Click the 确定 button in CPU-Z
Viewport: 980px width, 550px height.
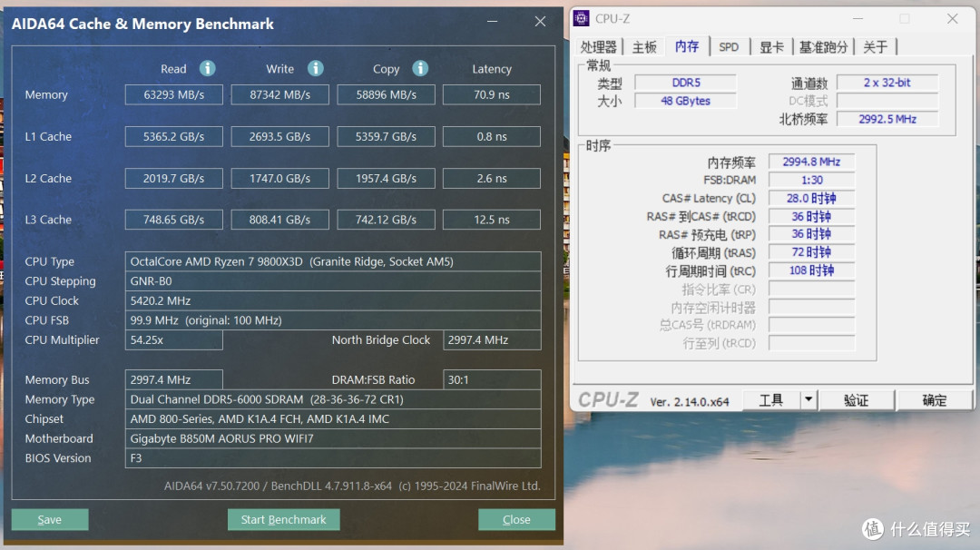point(935,400)
